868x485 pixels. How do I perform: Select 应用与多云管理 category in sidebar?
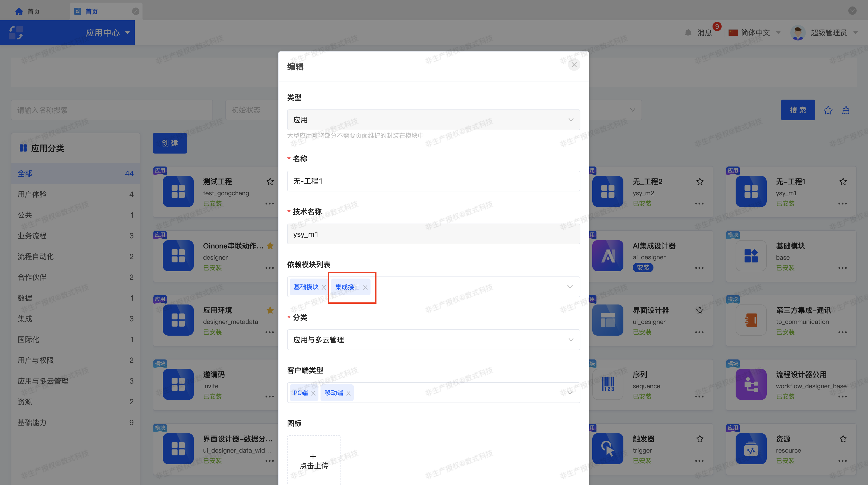click(75, 381)
